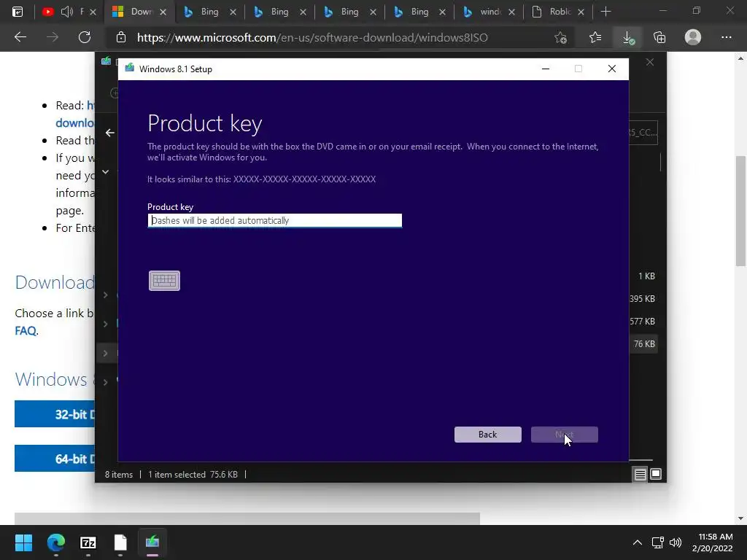Mute the YouTube tab's audio icon
Viewport: 747px width, 560px height.
(67, 12)
